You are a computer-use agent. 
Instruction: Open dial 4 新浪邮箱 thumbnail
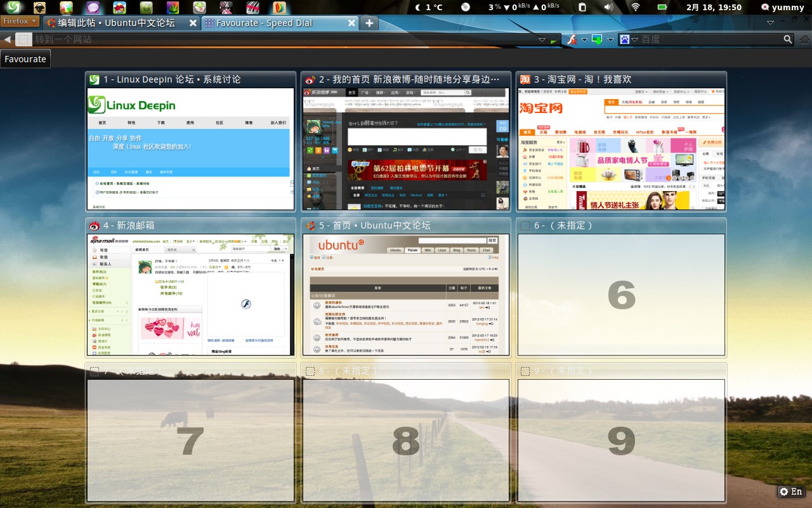coord(190,295)
